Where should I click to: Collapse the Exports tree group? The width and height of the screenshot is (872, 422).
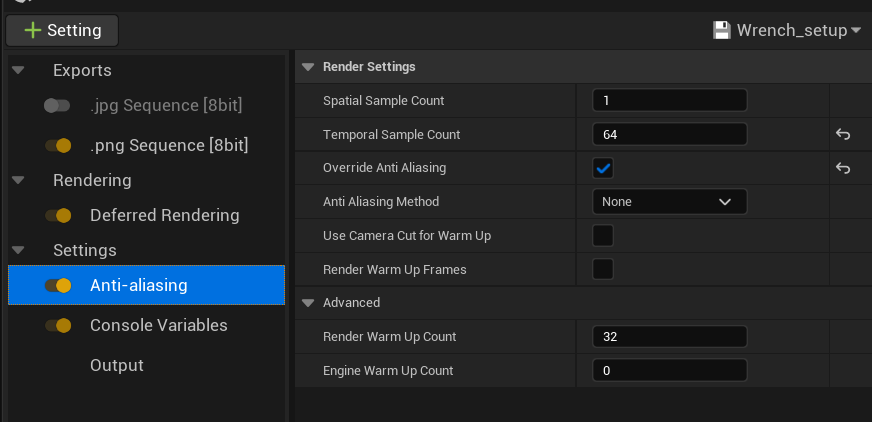coord(18,70)
